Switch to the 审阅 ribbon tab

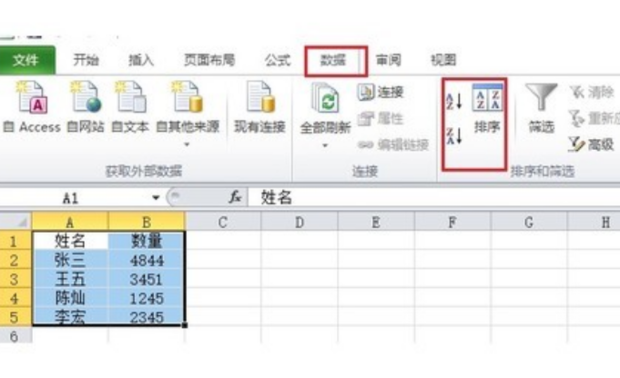[388, 60]
